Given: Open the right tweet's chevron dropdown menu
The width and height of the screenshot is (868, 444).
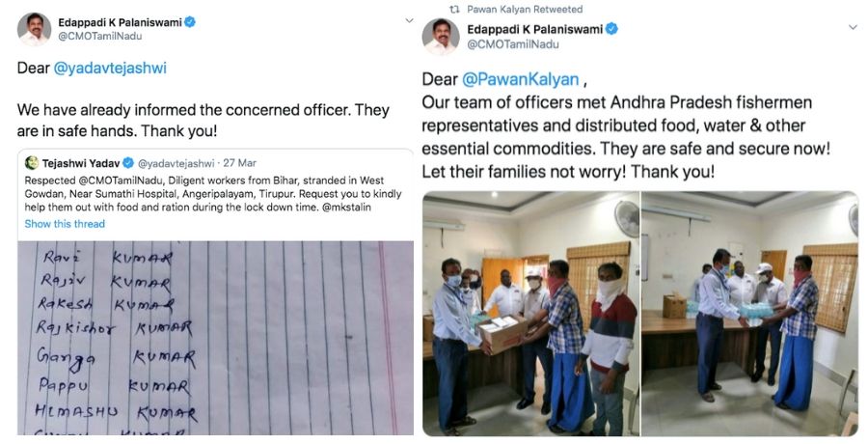Looking at the screenshot, I should click(853, 27).
